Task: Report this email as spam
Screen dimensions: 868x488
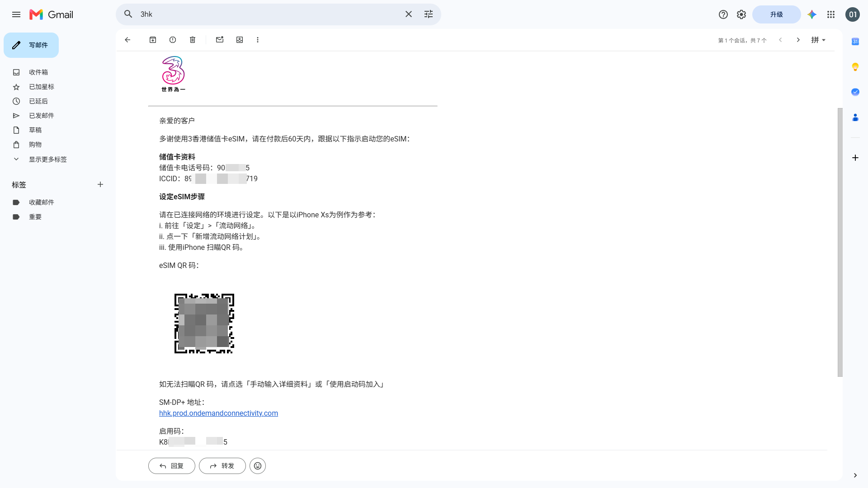Action: click(173, 40)
